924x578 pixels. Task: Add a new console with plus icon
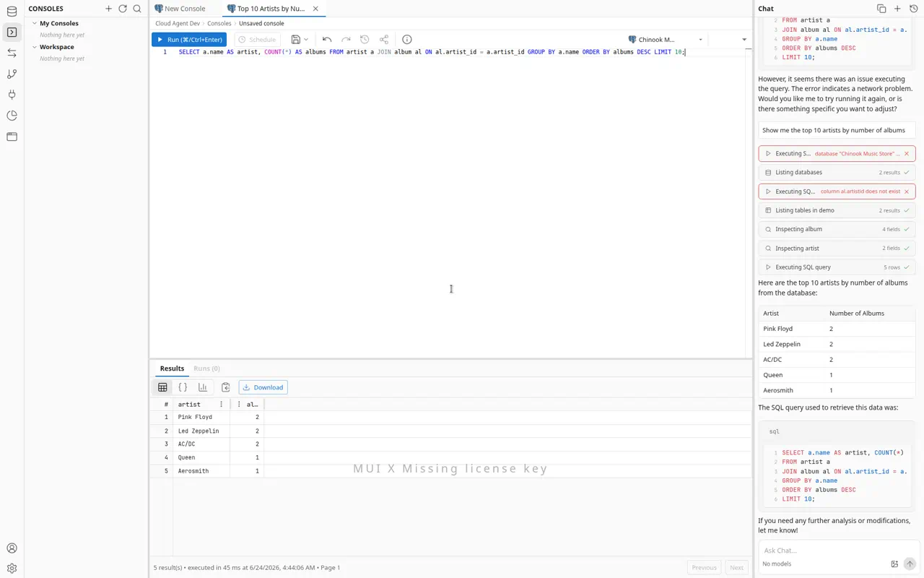[108, 9]
